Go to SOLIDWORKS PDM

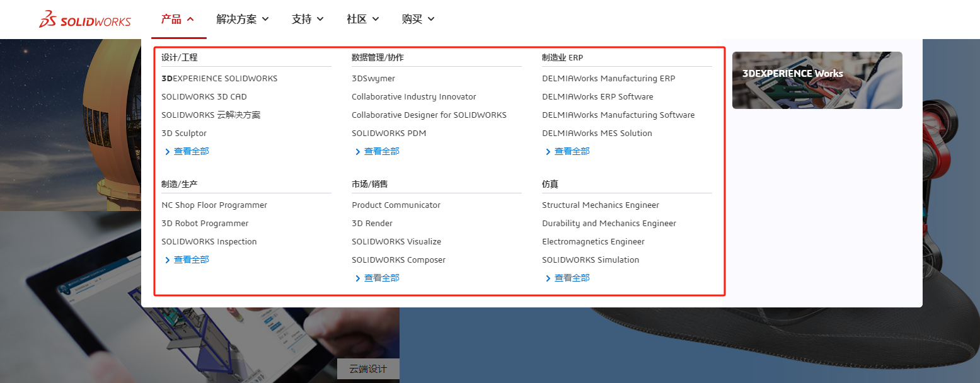(389, 134)
